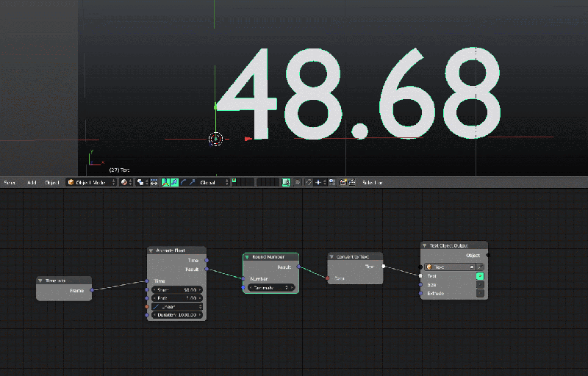Toggle the Text property use button
The height and width of the screenshot is (376, 588).
[480, 276]
